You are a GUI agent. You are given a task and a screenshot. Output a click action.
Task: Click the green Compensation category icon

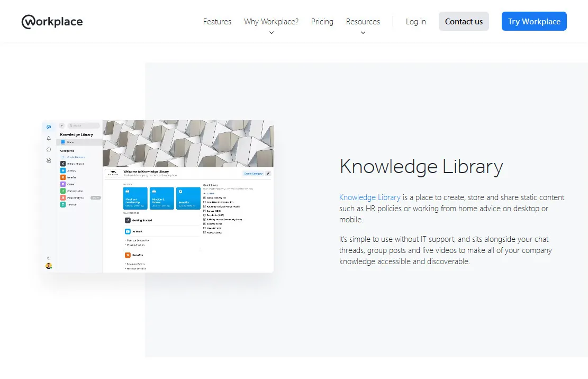tap(63, 191)
